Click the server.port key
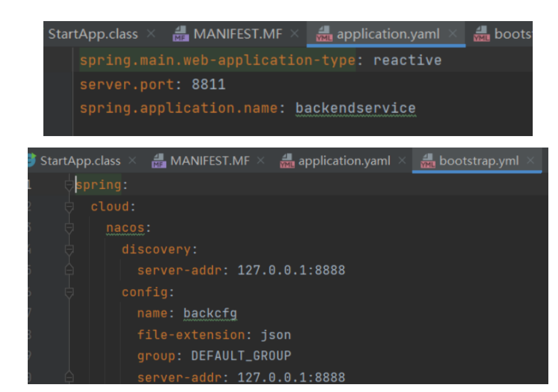This screenshot has height=392, width=558. tap(127, 85)
